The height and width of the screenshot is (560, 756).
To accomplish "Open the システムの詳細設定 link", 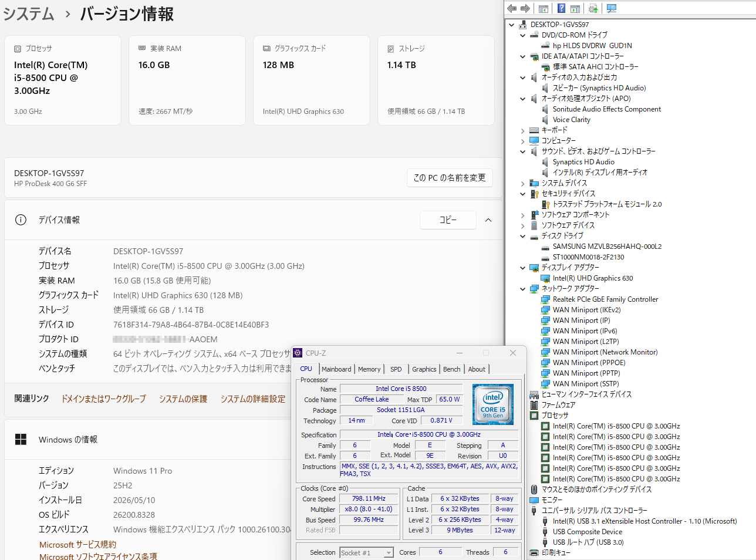I will [253, 399].
